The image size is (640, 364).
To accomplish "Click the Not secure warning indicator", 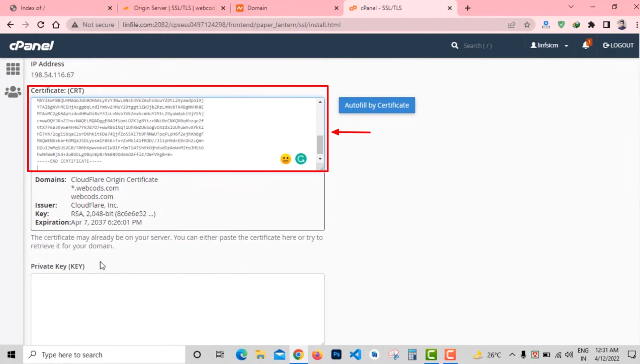I will click(x=93, y=25).
